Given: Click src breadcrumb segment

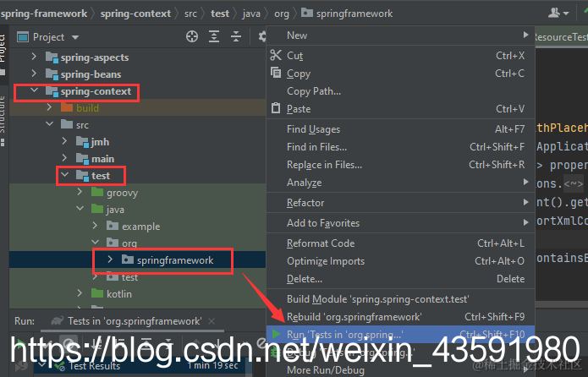Looking at the screenshot, I should 190,14.
